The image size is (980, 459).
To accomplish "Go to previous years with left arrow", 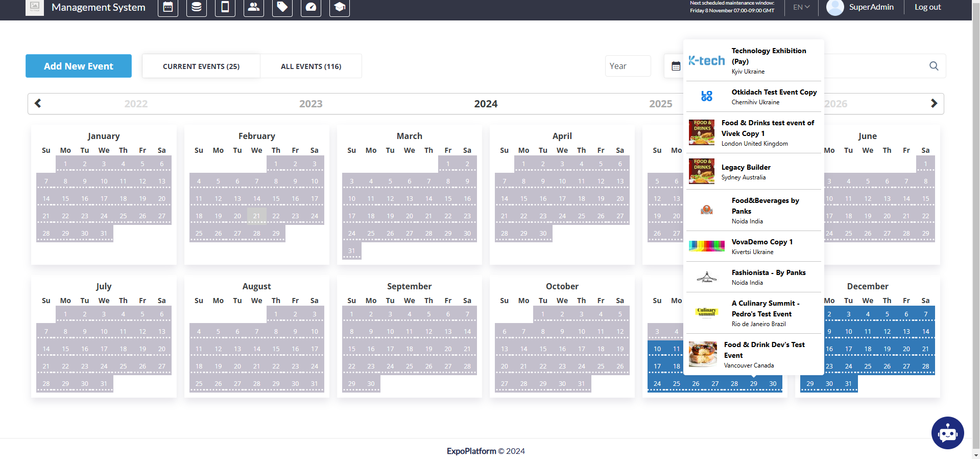I will (x=38, y=103).
